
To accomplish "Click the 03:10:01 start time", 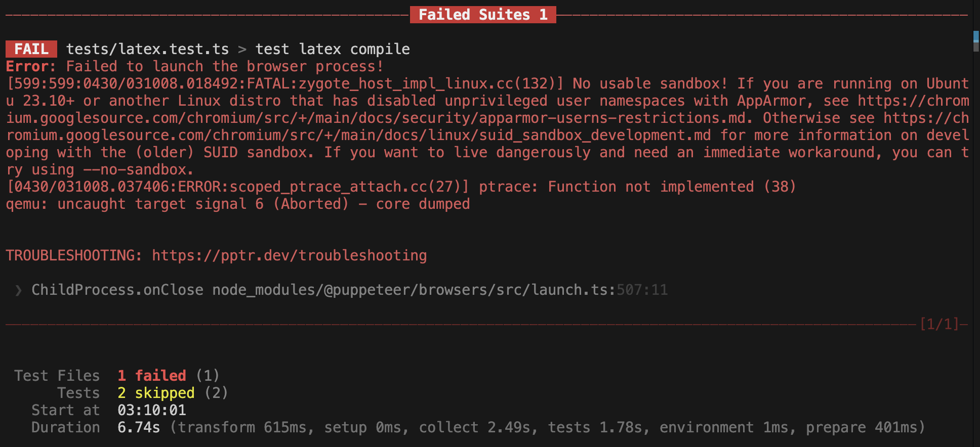I will coord(152,410).
